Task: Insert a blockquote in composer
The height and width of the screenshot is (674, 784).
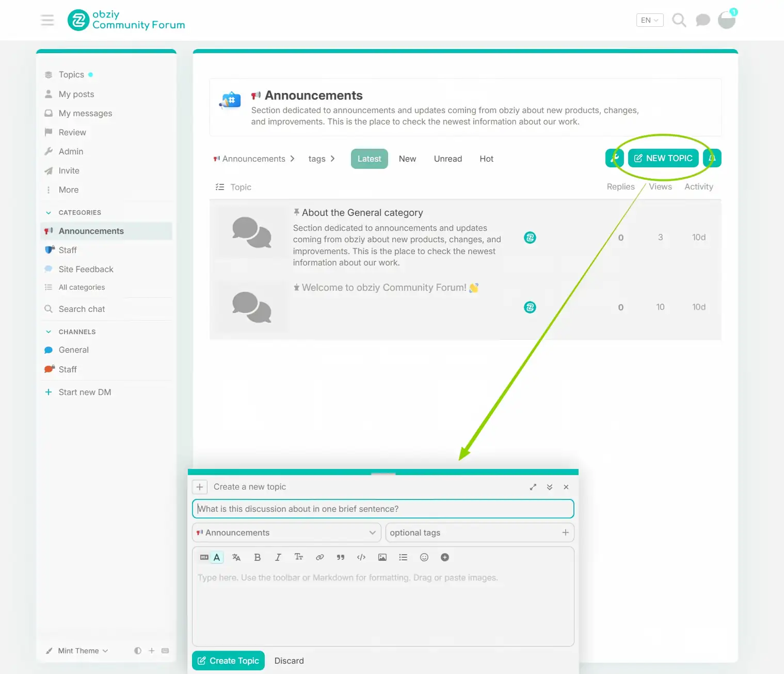Action: (341, 557)
